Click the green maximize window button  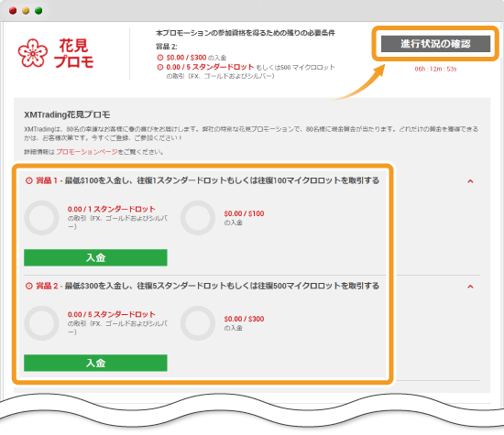(38, 11)
